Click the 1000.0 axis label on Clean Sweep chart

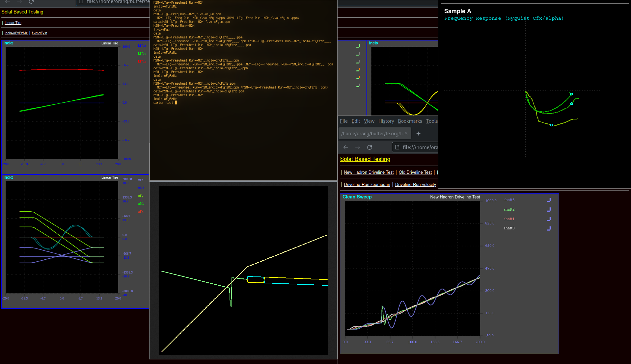491,201
